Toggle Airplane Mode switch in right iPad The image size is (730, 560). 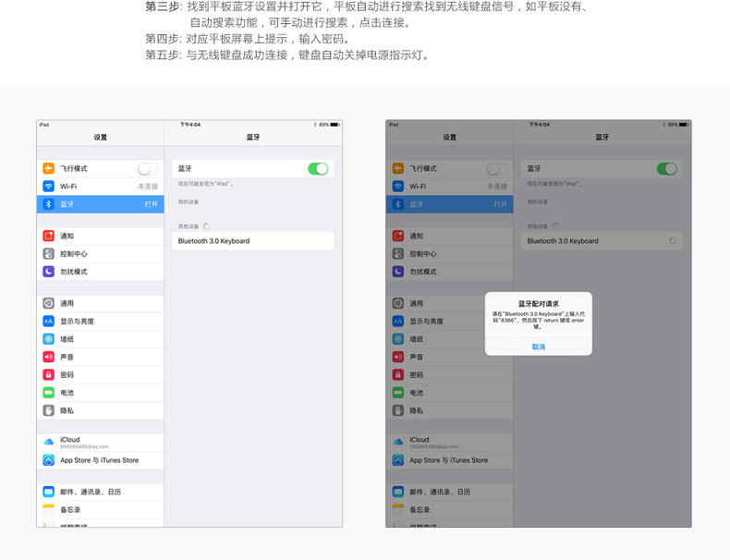[497, 168]
